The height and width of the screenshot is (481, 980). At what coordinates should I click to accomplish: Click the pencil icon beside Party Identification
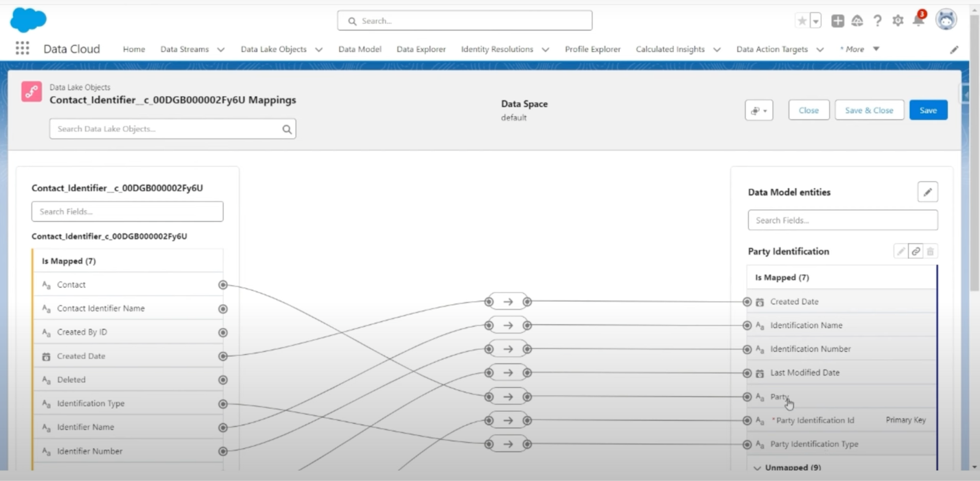(x=901, y=252)
